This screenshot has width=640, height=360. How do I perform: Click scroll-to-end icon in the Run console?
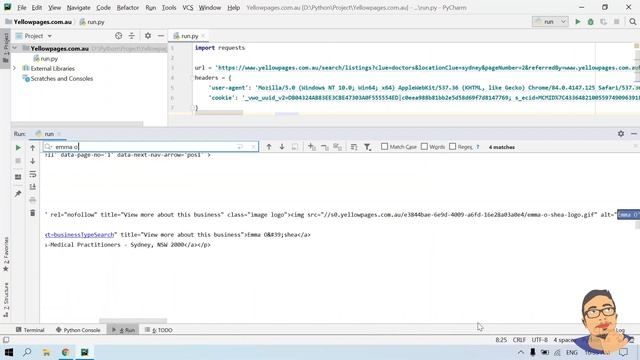[x=33, y=187]
